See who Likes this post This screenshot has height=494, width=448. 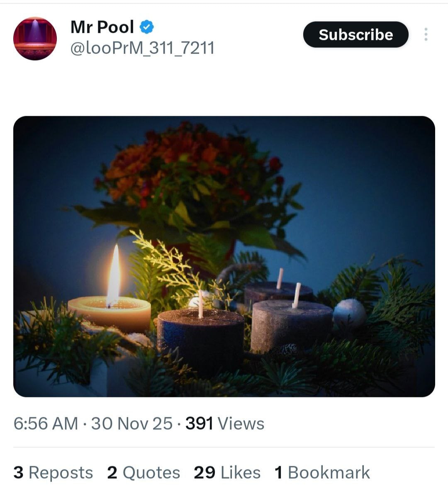pyautogui.click(x=241, y=472)
